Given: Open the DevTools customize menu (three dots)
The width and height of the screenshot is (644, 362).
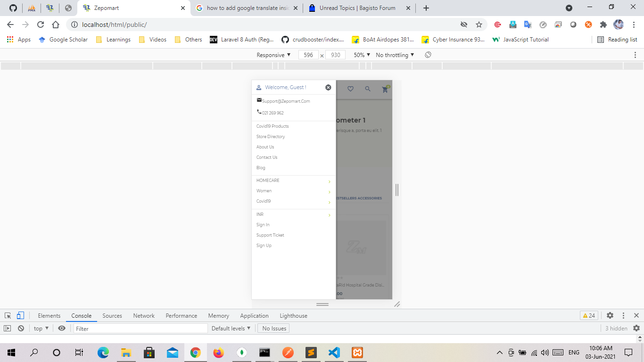Looking at the screenshot, I should coord(623,316).
